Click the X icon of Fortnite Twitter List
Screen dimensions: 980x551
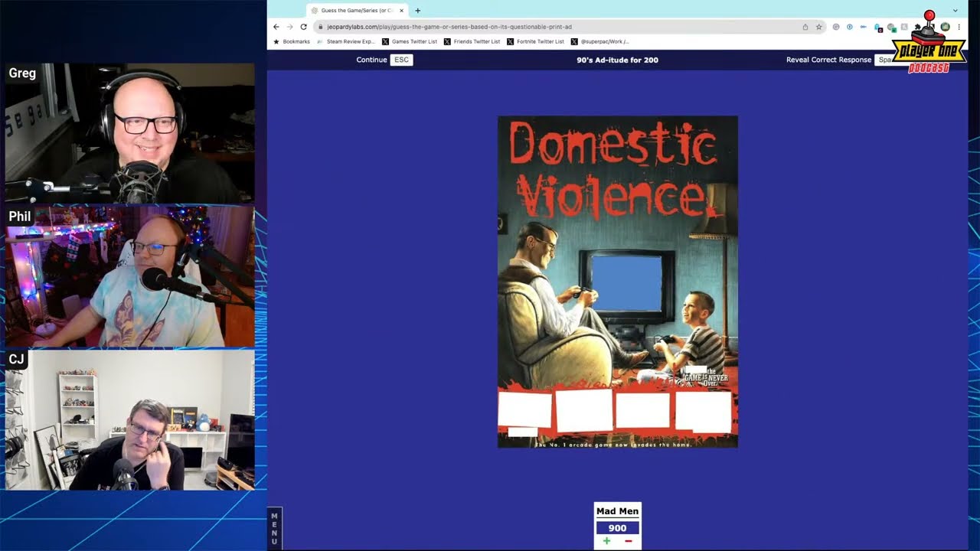[x=510, y=41]
